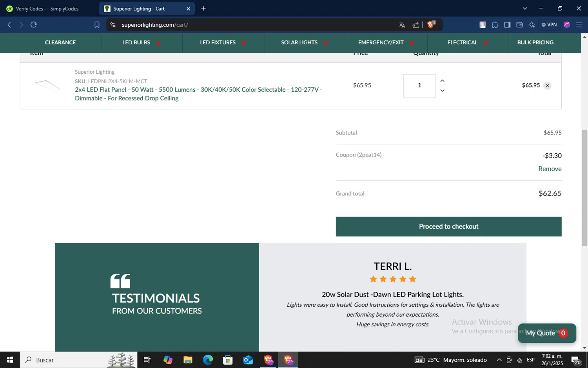This screenshot has width=588, height=368.
Task: Remove item with the X icon
Action: click(547, 86)
